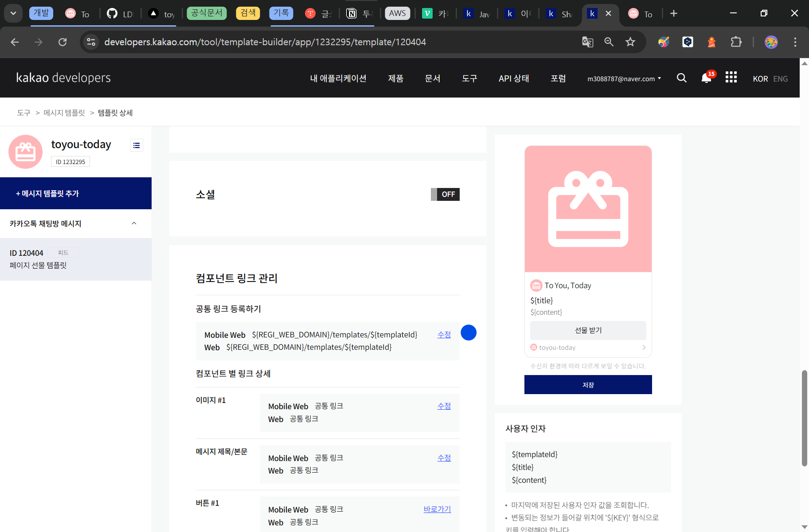Click the toyou-today chevron in preview footer
This screenshot has width=809, height=532.
644,348
